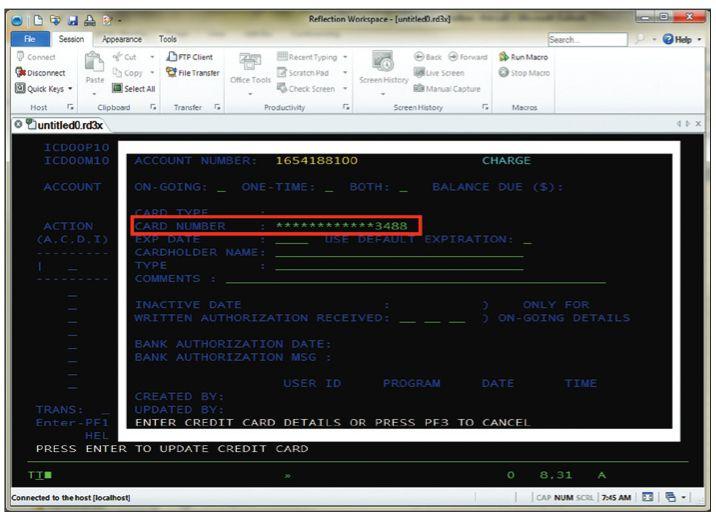Open the Office Tools icon
The image size is (716, 520).
tap(250, 62)
